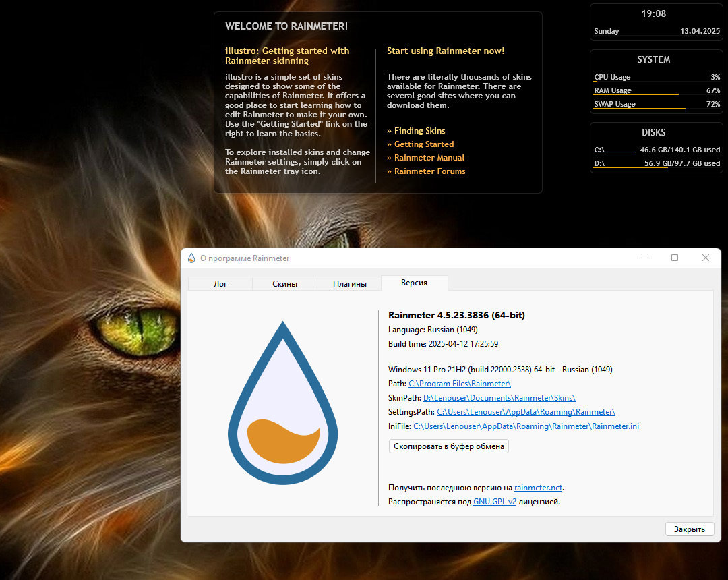This screenshot has width=728, height=580.
Task: Visit the rainmeter.net link
Action: 538,488
